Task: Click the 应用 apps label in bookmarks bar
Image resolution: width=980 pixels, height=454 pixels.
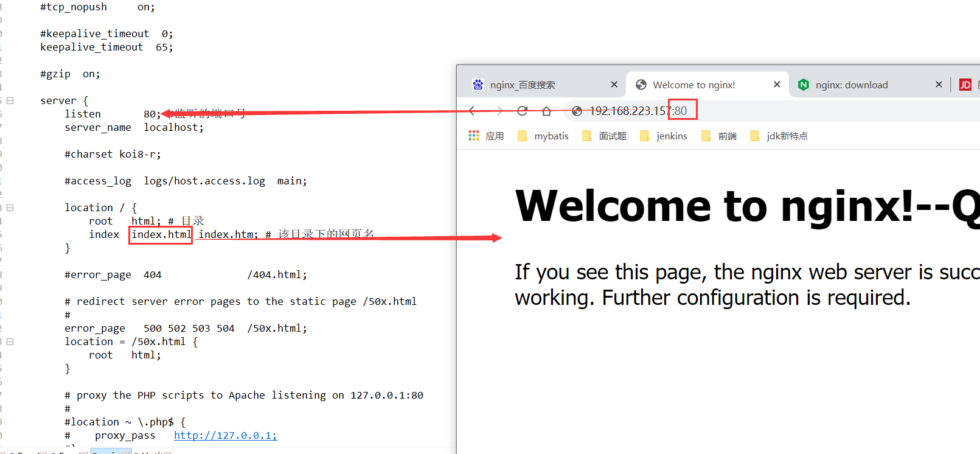Action: 495,136
